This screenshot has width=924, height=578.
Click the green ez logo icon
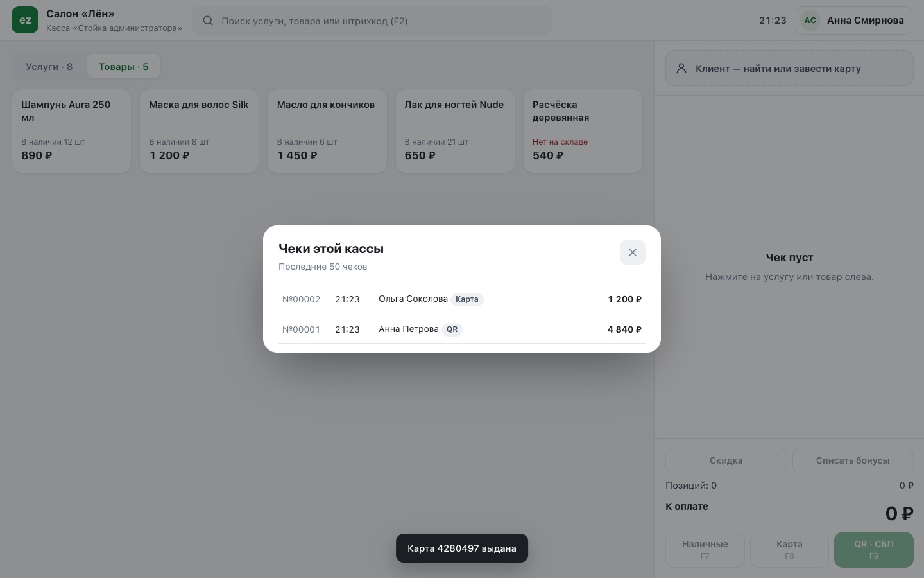25,20
